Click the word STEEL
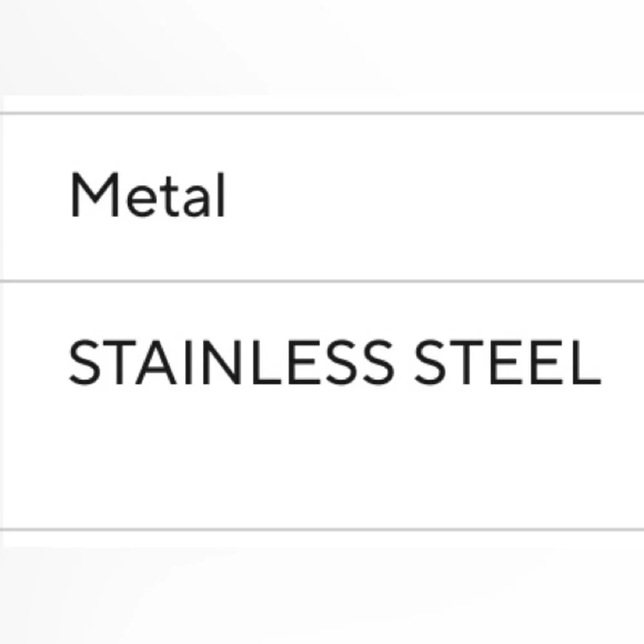 click(x=506, y=363)
